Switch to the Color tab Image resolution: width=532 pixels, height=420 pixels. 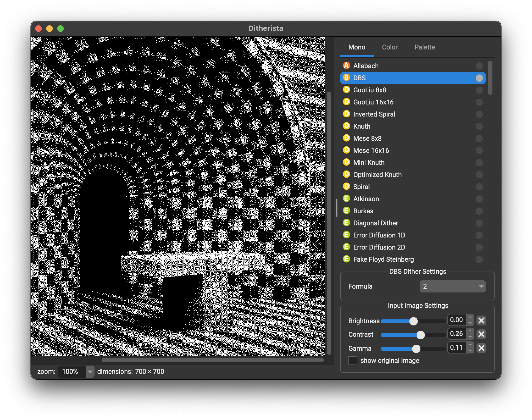(389, 47)
